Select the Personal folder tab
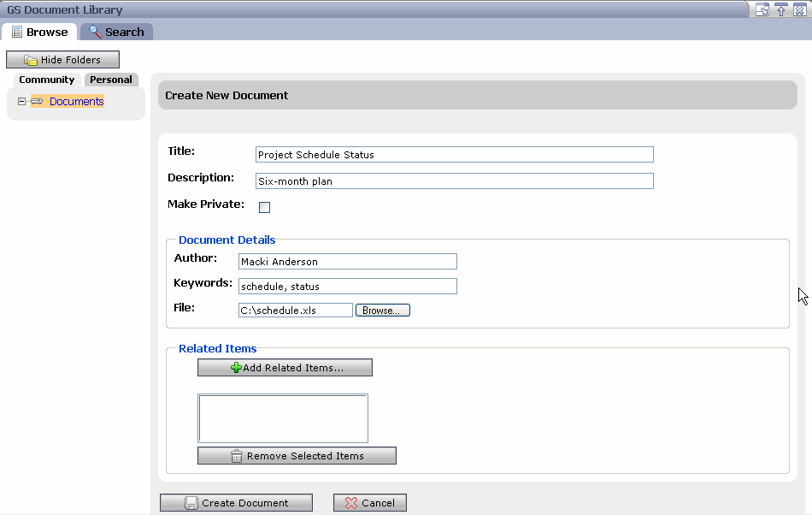Screen dimensions: 812x515 (111, 80)
